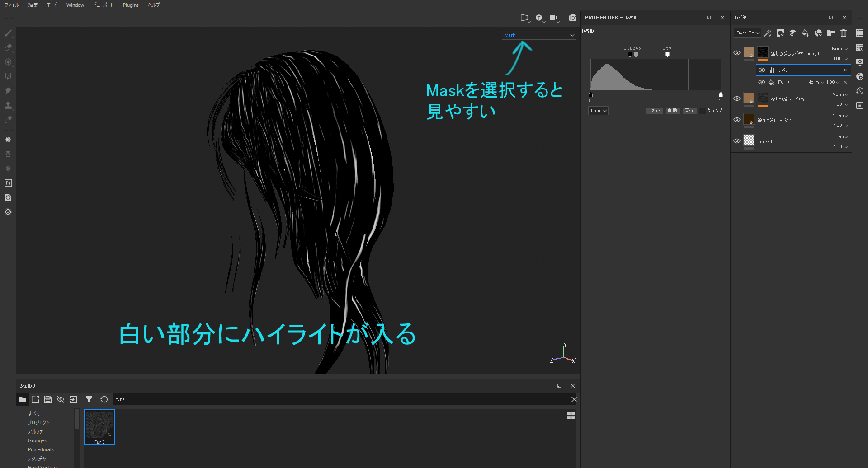
Task: Select the Polygon fill tool
Action: pyautogui.click(x=8, y=76)
